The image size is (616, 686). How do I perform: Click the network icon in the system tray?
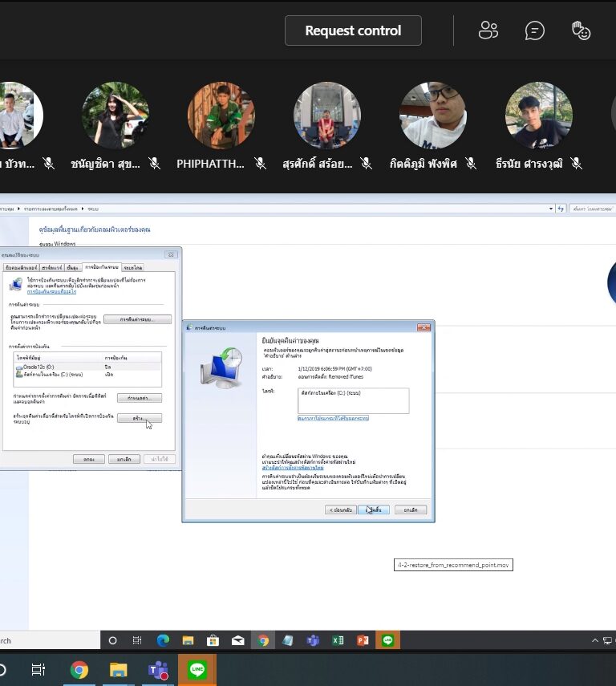point(608,640)
